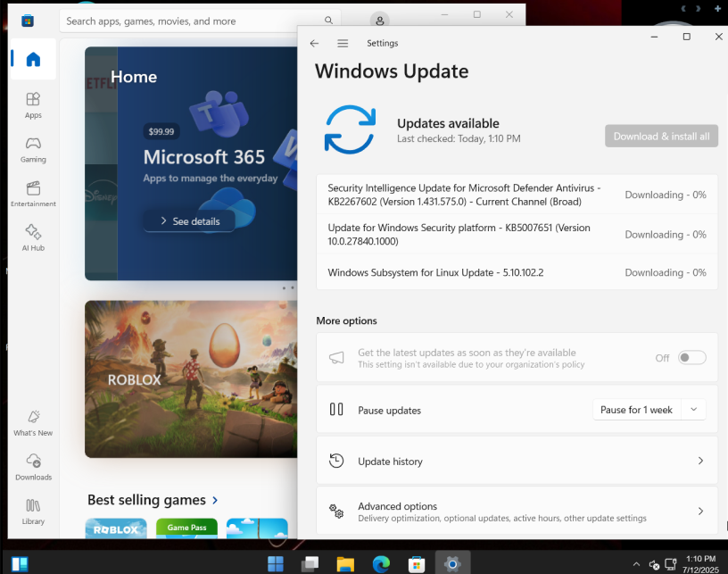The image size is (728, 574).
Task: Click 'Last checked: Today, 1:10 PM' text
Action: 459,138
